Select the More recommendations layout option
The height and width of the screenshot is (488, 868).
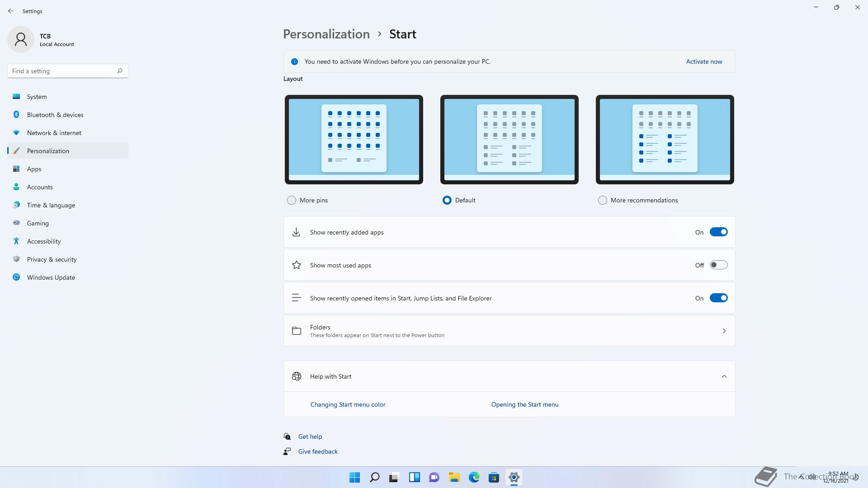(602, 200)
